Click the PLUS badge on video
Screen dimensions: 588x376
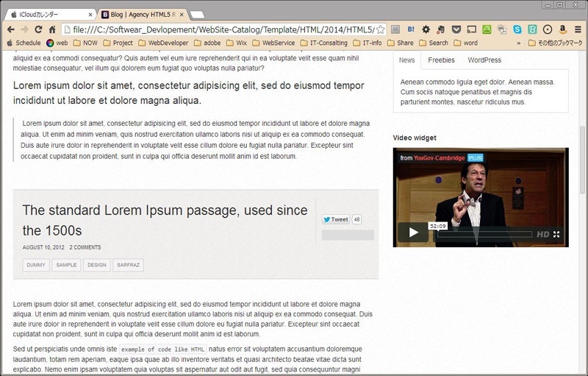[x=475, y=158]
